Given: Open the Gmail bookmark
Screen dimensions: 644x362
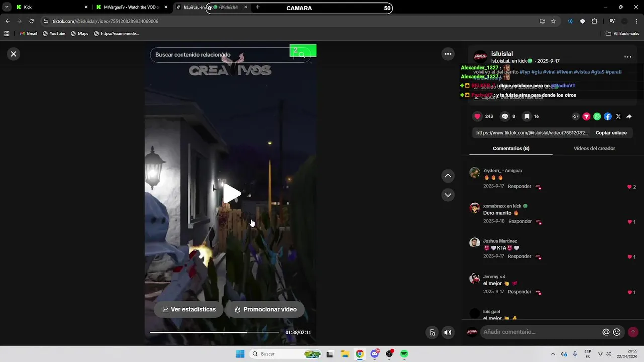Looking at the screenshot, I should click(28, 34).
